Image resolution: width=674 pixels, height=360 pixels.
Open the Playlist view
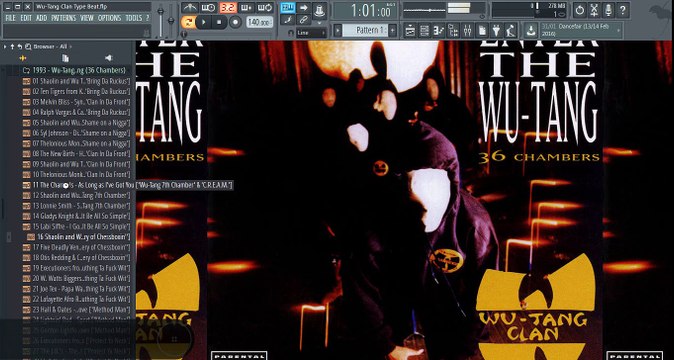click(x=411, y=30)
